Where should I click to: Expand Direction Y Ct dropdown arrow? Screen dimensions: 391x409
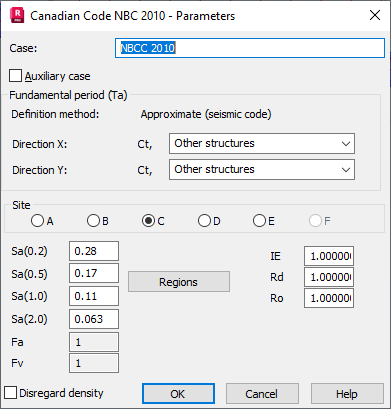346,170
